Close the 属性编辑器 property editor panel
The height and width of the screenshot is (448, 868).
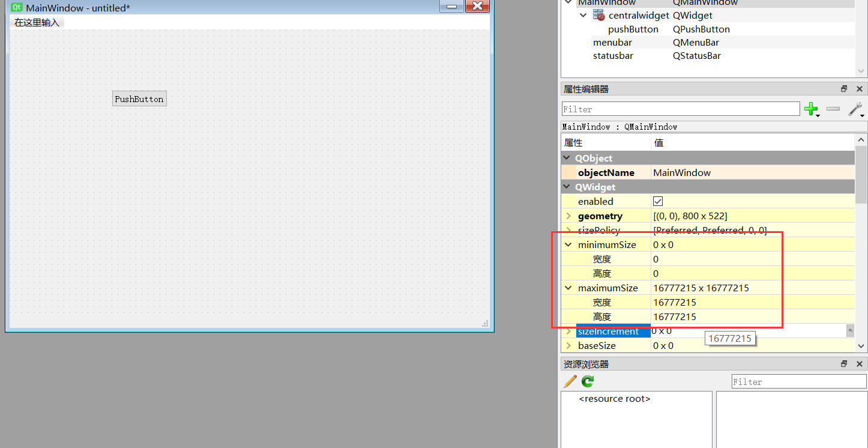click(859, 89)
